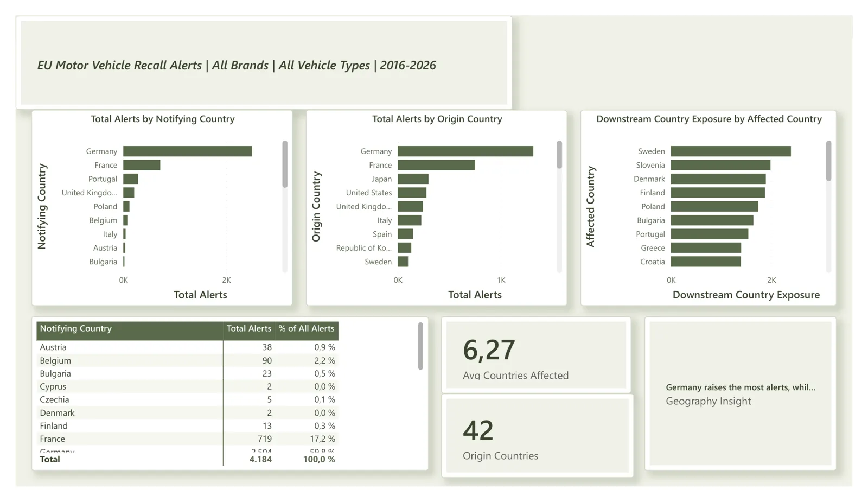Click Total Alerts by Origin Country title
Screen dimensions: 868x502
coord(437,119)
